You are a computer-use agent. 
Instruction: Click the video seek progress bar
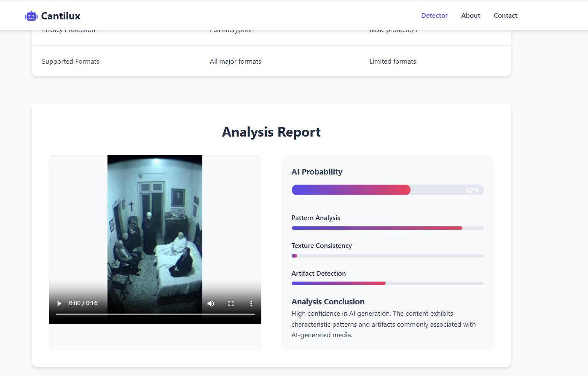pyautogui.click(x=155, y=314)
